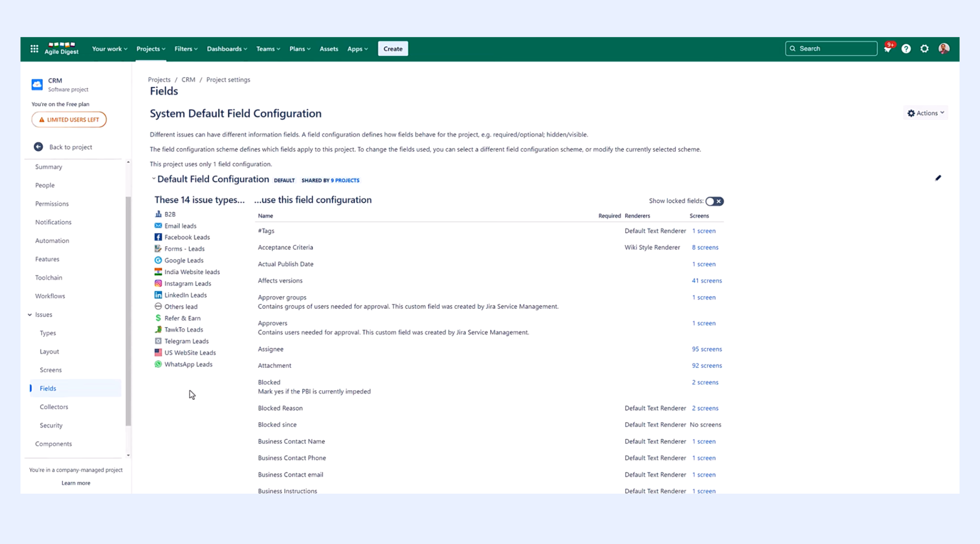Open 2 screens link for Blocked Reason
The image size is (980, 544).
click(705, 408)
